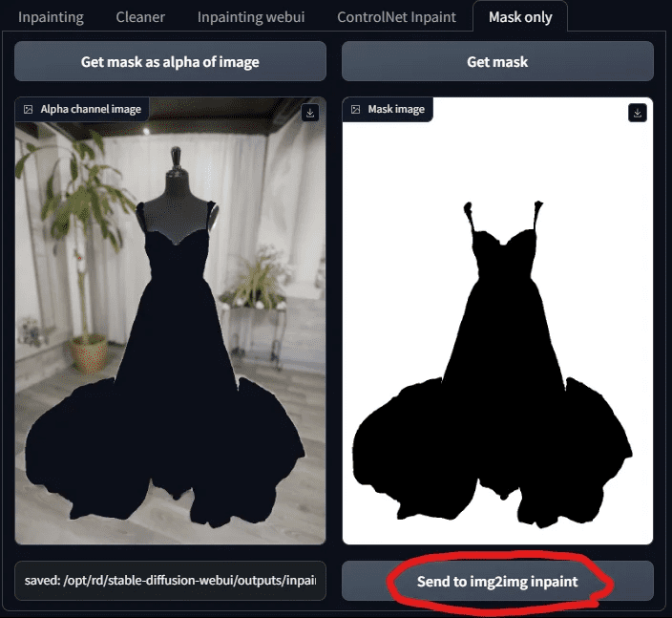Viewport: 672px width, 618px height.
Task: Click the Get mask button
Action: pyautogui.click(x=497, y=62)
